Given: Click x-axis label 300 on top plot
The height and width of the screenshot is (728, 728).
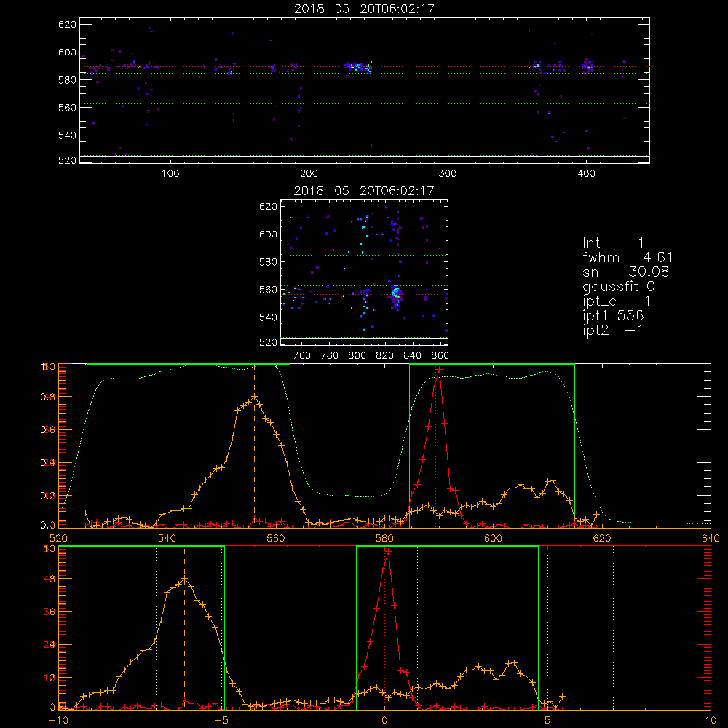Looking at the screenshot, I should coord(448,174).
